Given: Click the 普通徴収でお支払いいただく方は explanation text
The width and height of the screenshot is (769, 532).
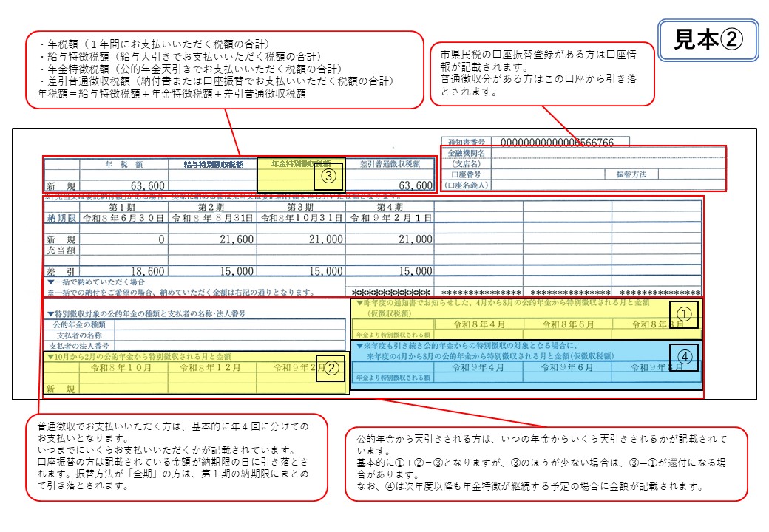Looking at the screenshot, I should point(172,456).
